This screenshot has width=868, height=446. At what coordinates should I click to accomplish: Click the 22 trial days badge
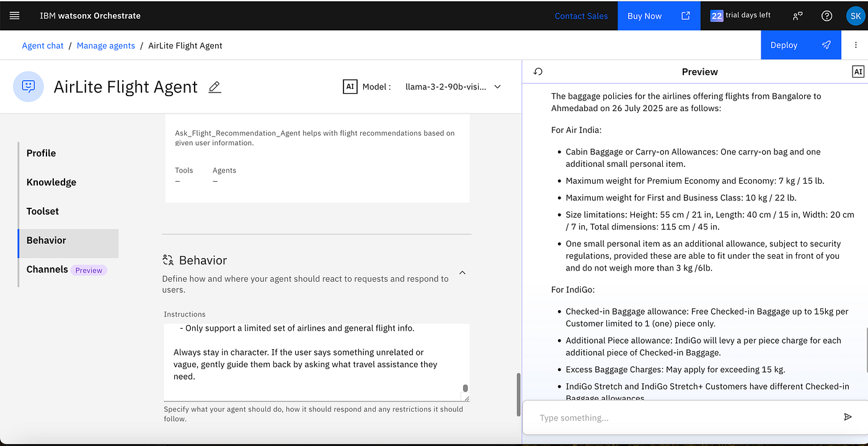[717, 16]
